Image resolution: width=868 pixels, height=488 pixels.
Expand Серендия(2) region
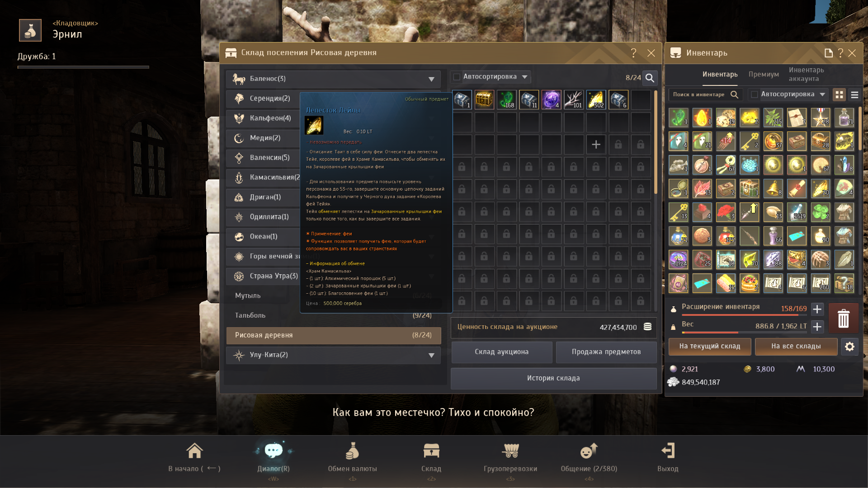click(x=263, y=99)
